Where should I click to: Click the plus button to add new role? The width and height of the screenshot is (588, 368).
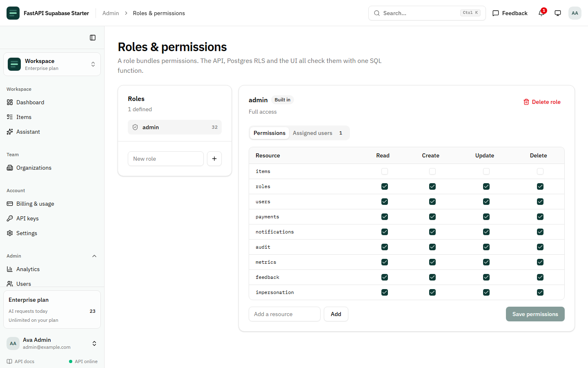pyautogui.click(x=214, y=159)
